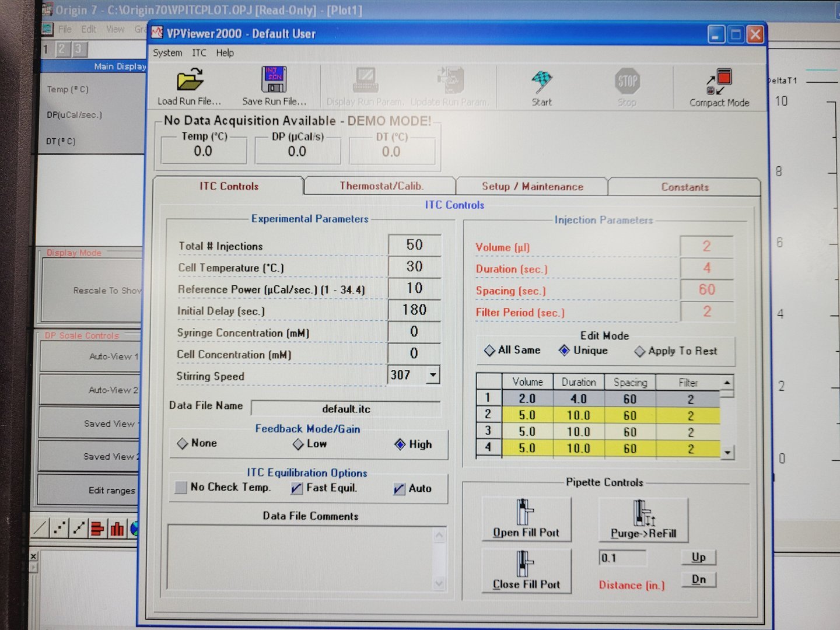Screen dimensions: 840x630
Task: Set Feedback Mode/Gain to Low
Action: pyautogui.click(x=298, y=444)
